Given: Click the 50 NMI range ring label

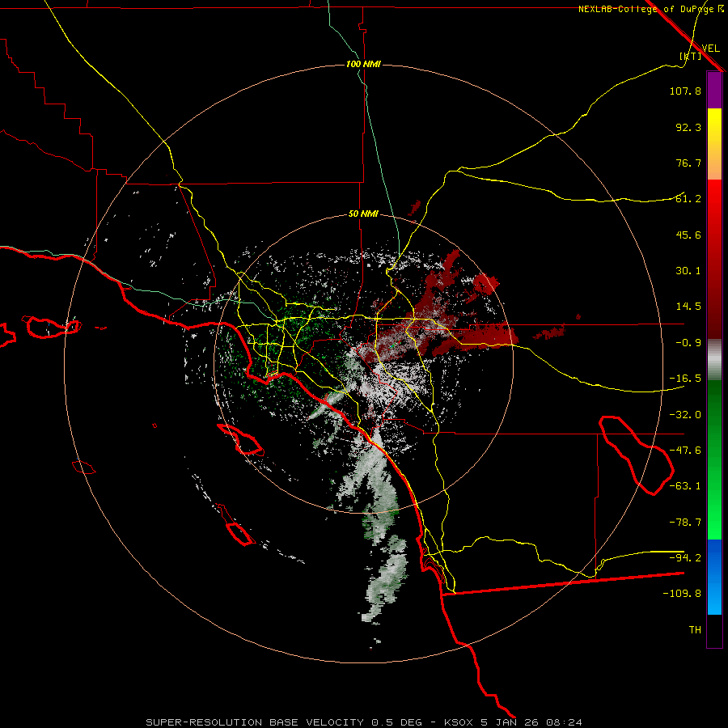Looking at the screenshot, I should [363, 214].
